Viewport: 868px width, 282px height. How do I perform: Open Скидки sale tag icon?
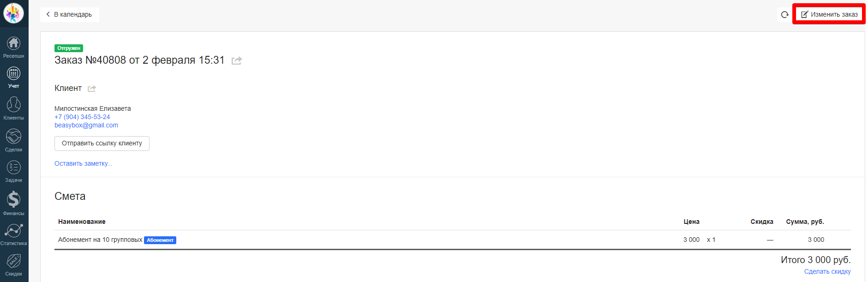coord(14,264)
